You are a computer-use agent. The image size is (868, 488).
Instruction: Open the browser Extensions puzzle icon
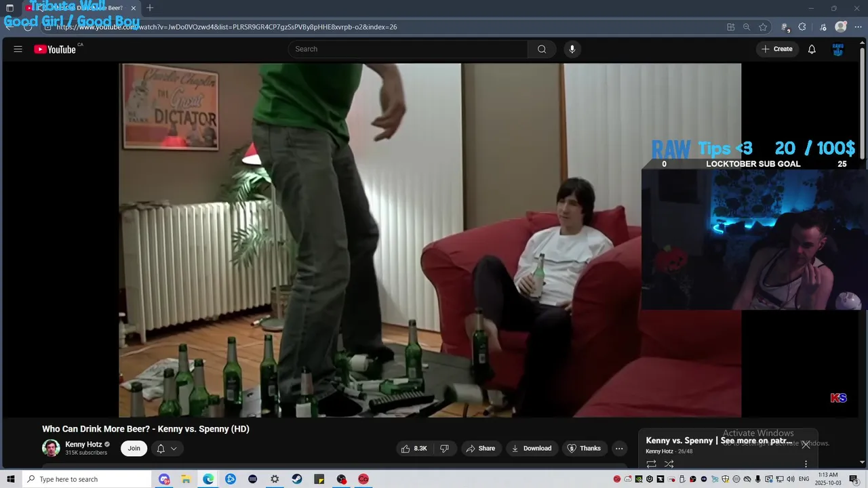(x=802, y=27)
